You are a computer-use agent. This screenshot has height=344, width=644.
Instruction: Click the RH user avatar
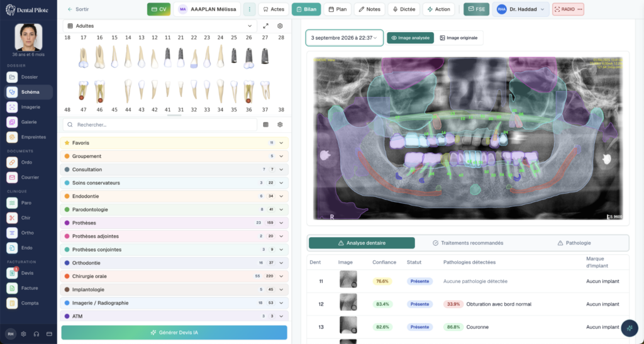click(11, 334)
